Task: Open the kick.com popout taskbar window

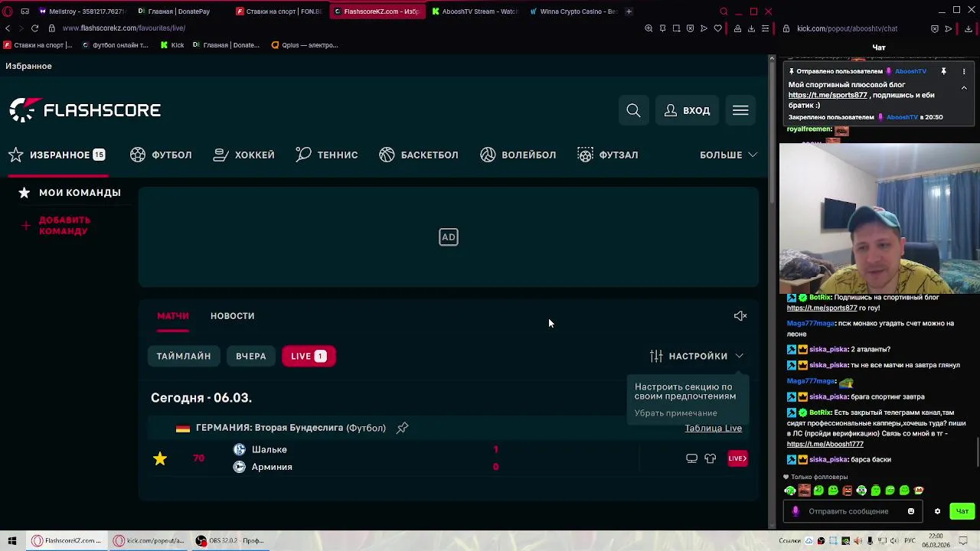Action: pyautogui.click(x=149, y=540)
